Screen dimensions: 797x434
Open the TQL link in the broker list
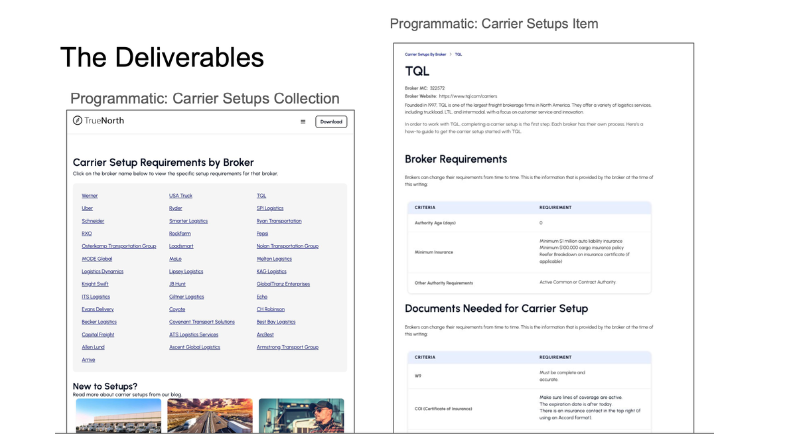click(261, 196)
